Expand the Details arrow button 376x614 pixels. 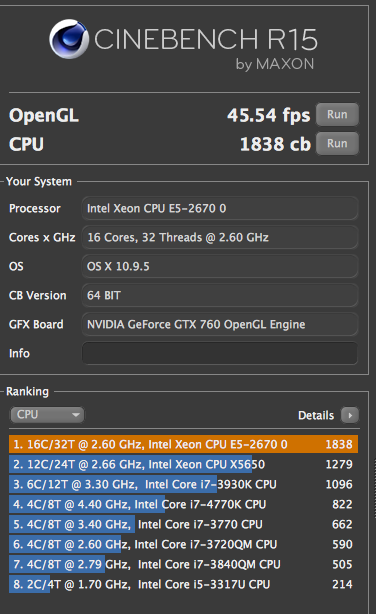click(350, 415)
